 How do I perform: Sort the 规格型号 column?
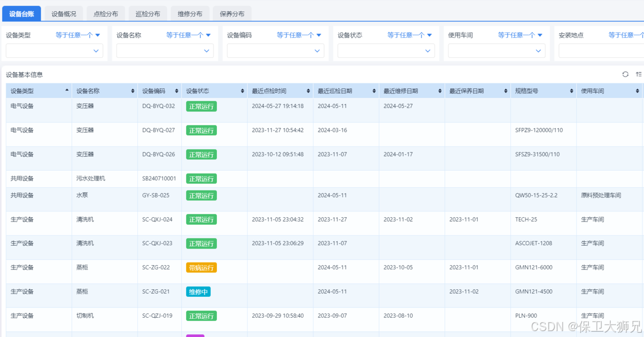pos(572,91)
